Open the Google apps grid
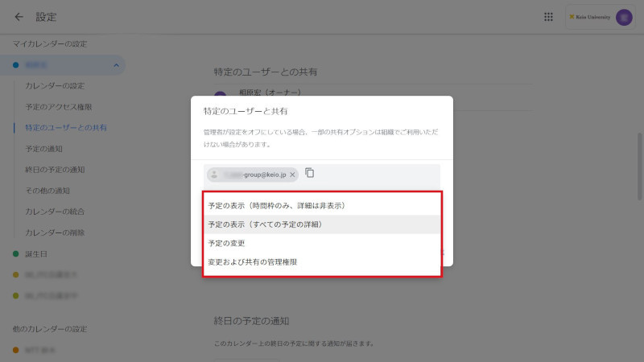Viewport: 644px width, 362px height. point(548,17)
